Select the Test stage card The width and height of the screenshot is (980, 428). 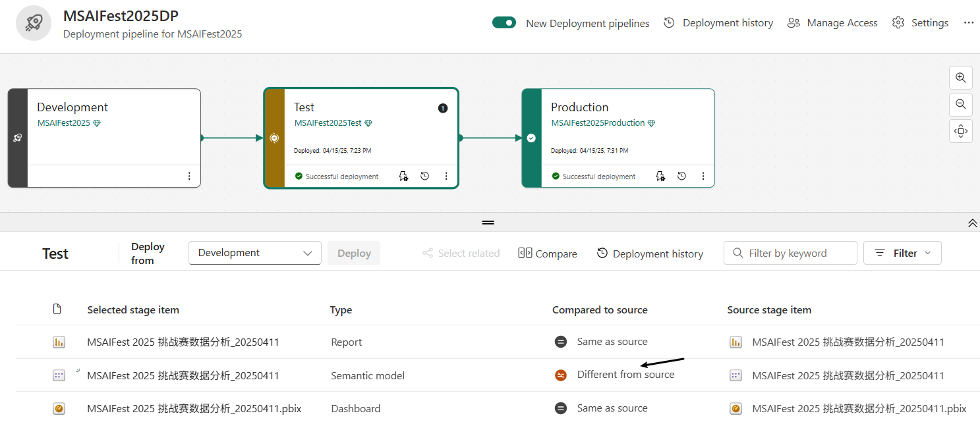tap(361, 138)
